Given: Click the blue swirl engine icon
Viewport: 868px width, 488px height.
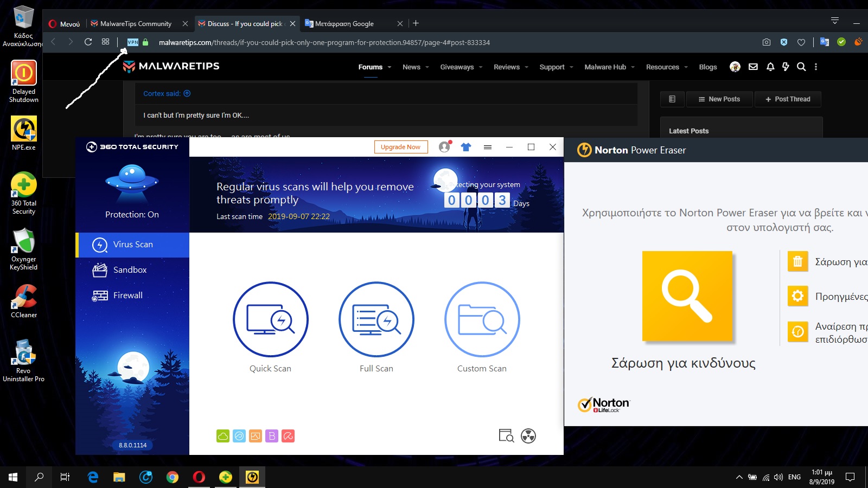Looking at the screenshot, I should [239, 436].
